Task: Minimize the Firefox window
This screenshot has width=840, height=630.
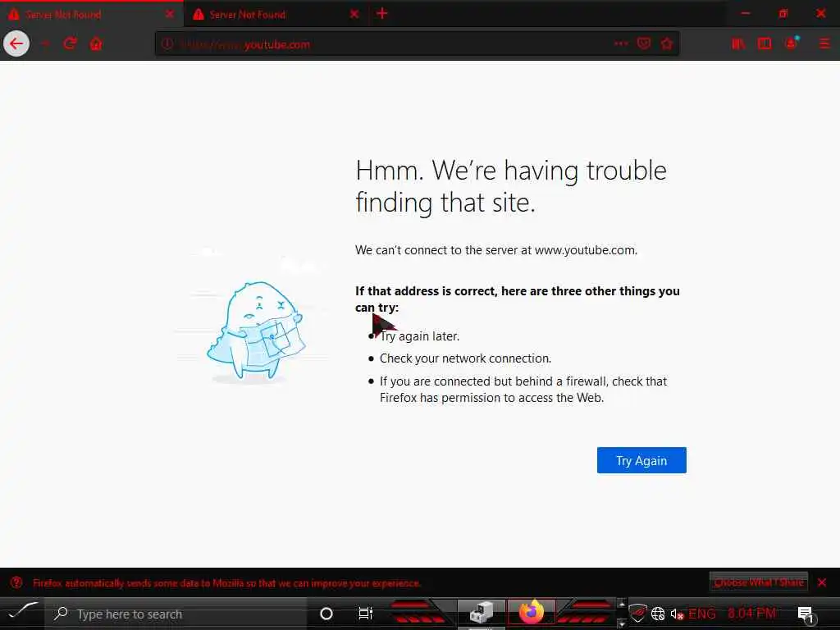Action: pos(745,13)
